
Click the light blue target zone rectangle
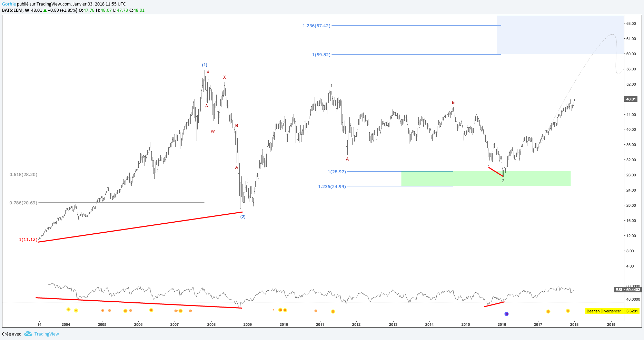[x=560, y=35]
